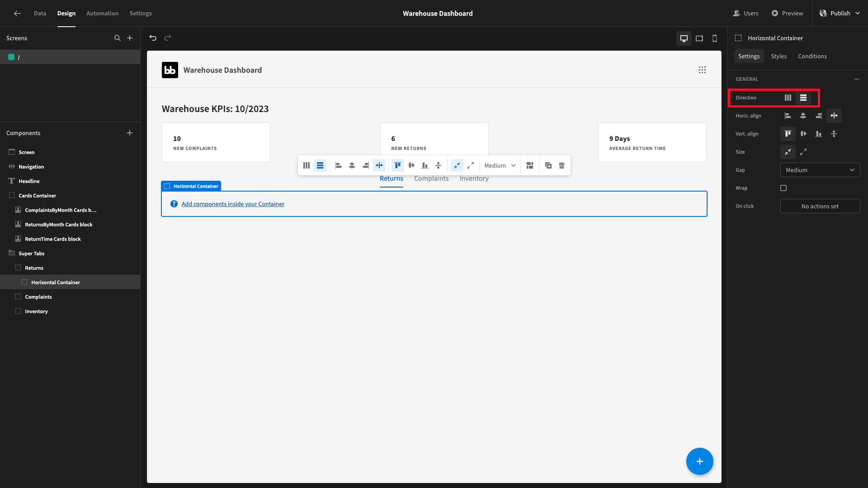868x488 pixels.
Task: Switch to the Styles tab
Action: [x=778, y=56]
